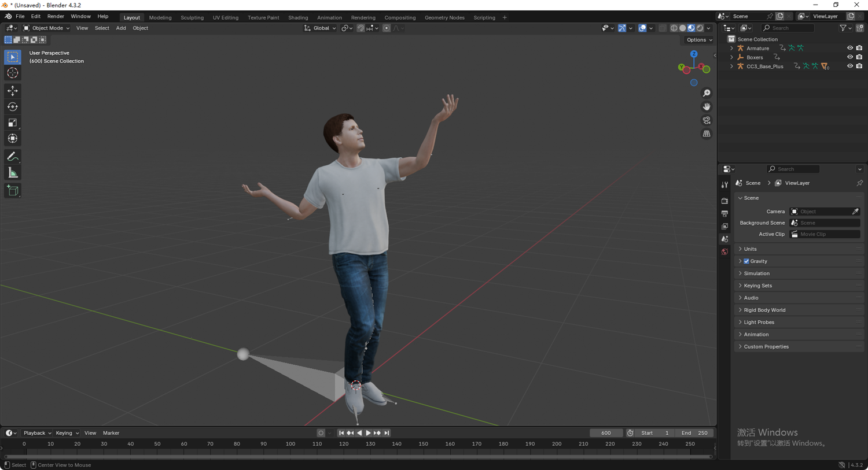
Task: Expand the CC3_Base_Plus tree item
Action: pyautogui.click(x=731, y=66)
